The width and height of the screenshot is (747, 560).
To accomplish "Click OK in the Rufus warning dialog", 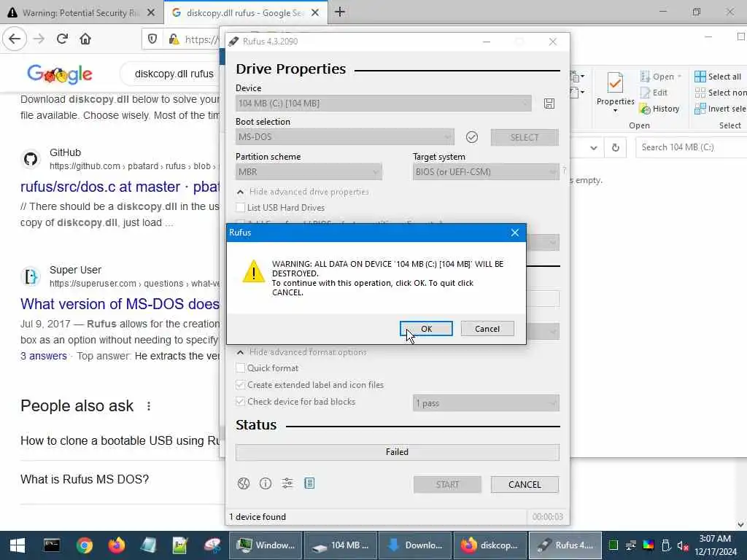I will pyautogui.click(x=426, y=329).
